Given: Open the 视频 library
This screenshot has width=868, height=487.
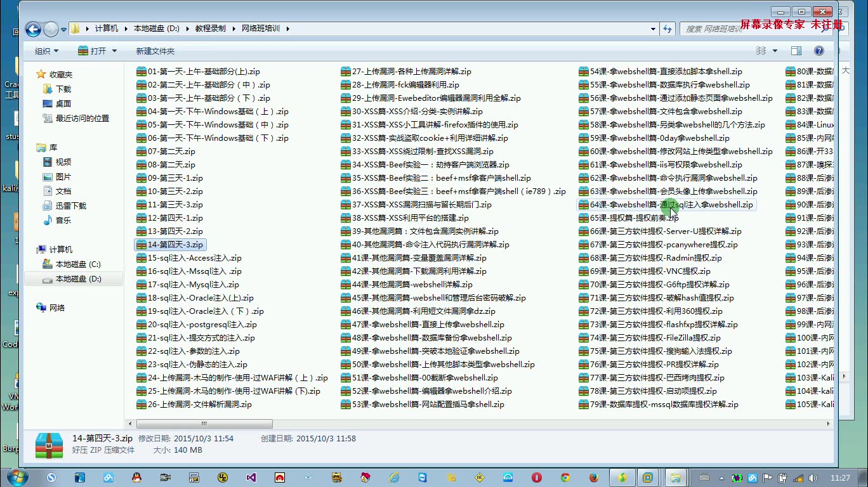Looking at the screenshot, I should pos(63,162).
